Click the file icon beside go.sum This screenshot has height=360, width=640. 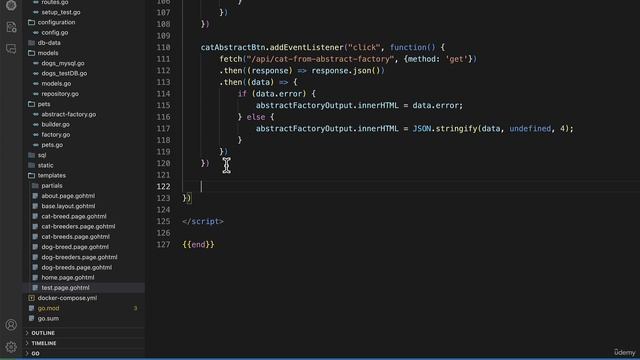(x=31, y=318)
